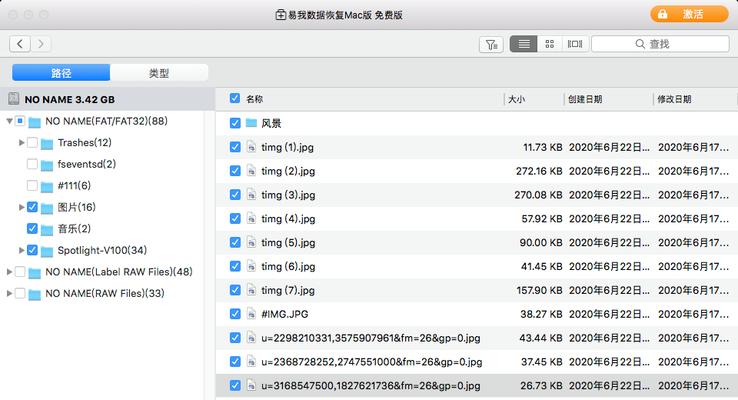This screenshot has width=738, height=400.
Task: Uncheck the Spotlight-V100(34) checkbox
Action: pos(32,250)
